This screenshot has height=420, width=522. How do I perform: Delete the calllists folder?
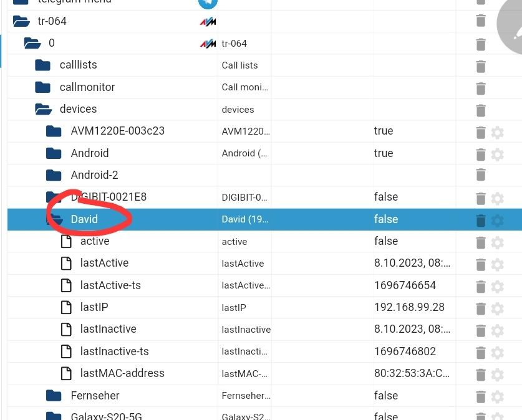point(481,67)
